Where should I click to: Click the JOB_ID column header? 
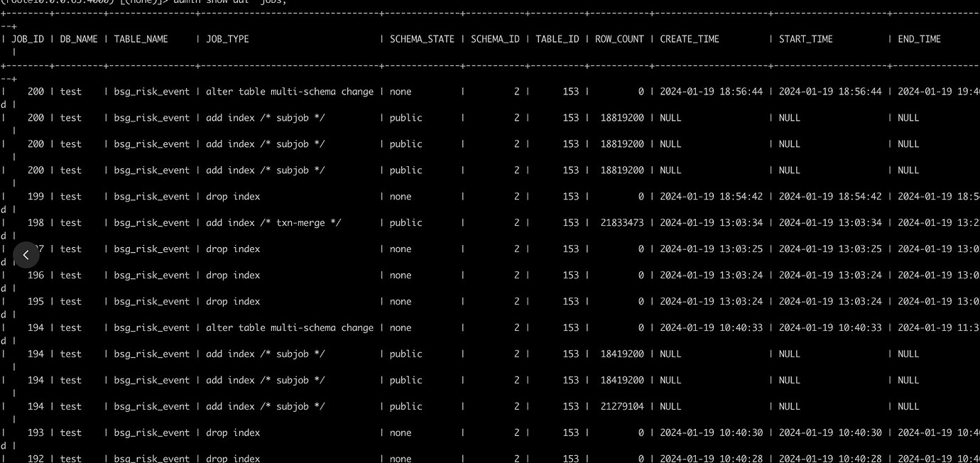[28, 39]
